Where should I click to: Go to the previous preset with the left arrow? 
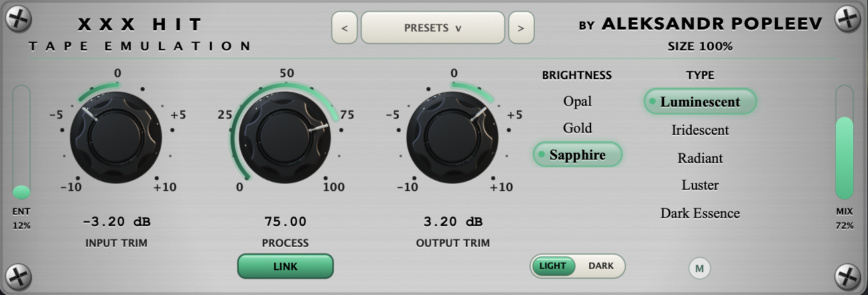coord(345,28)
